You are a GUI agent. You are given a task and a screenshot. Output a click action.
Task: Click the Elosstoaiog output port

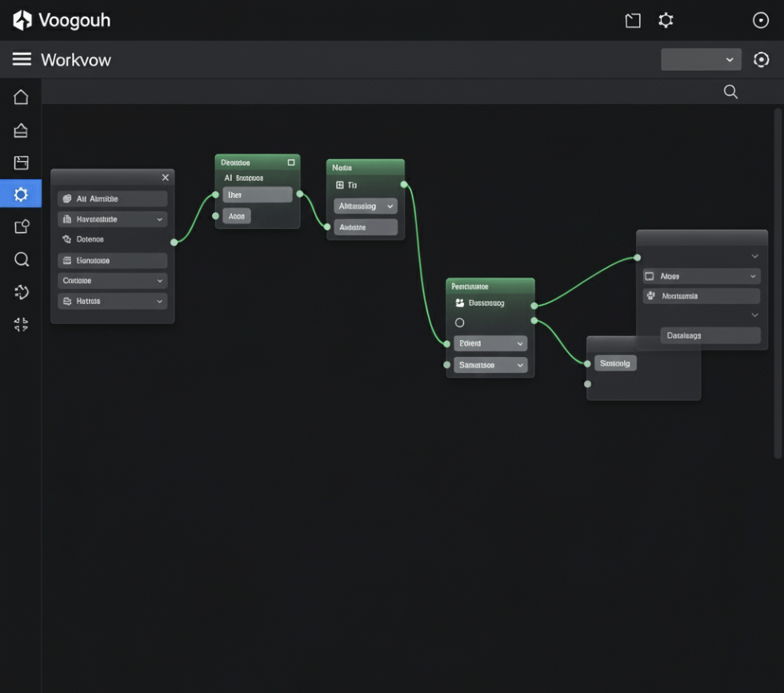[534, 306]
